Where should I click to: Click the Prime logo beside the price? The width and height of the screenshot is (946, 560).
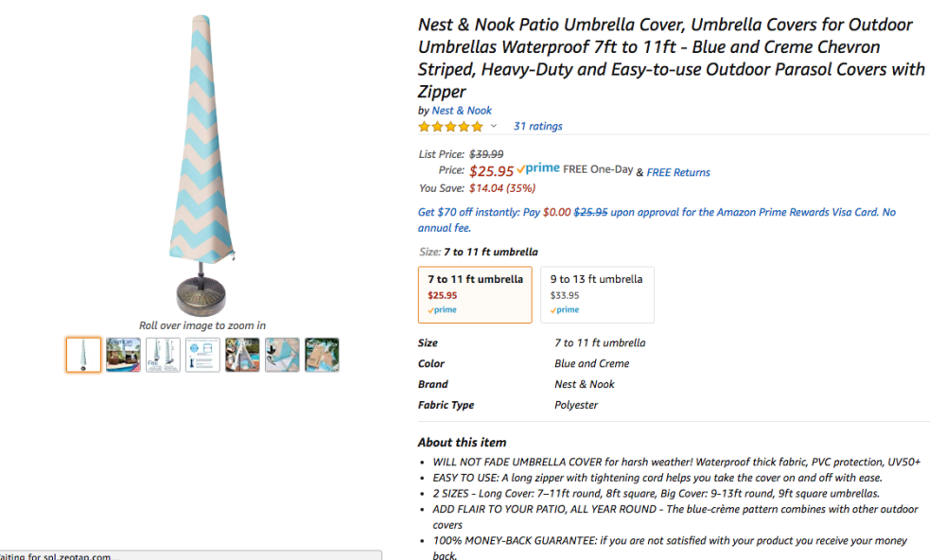point(538,168)
